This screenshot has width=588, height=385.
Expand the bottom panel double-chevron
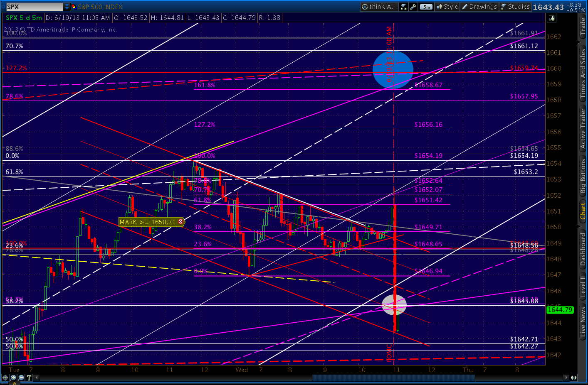(13, 383)
